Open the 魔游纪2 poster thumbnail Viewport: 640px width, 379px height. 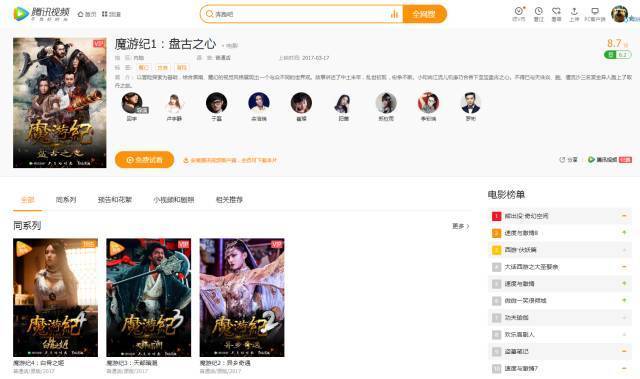(242, 298)
